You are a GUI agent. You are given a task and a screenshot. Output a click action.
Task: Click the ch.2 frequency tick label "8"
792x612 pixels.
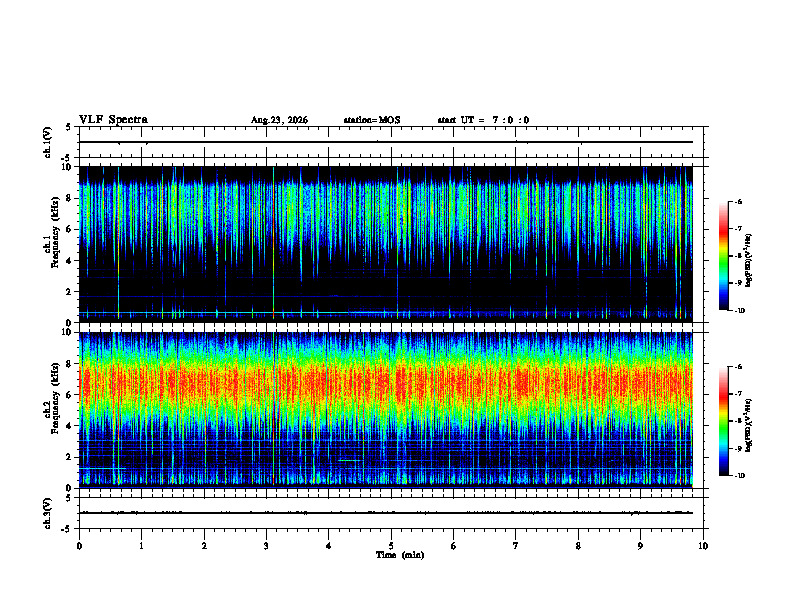click(70, 364)
